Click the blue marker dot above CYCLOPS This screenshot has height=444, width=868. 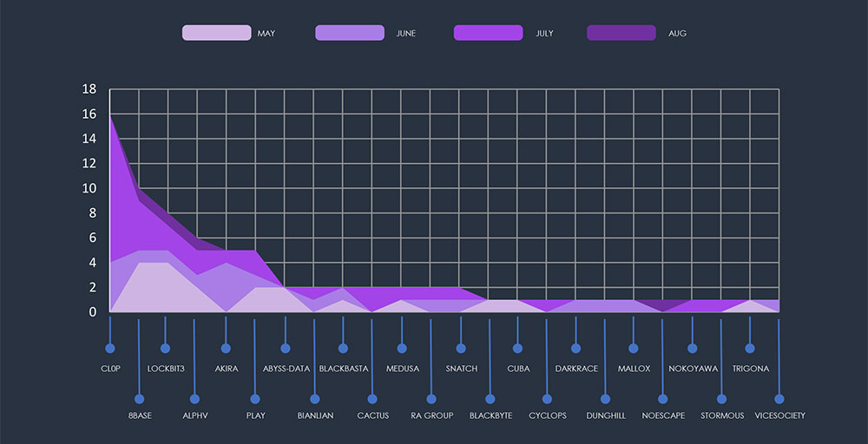click(x=547, y=399)
